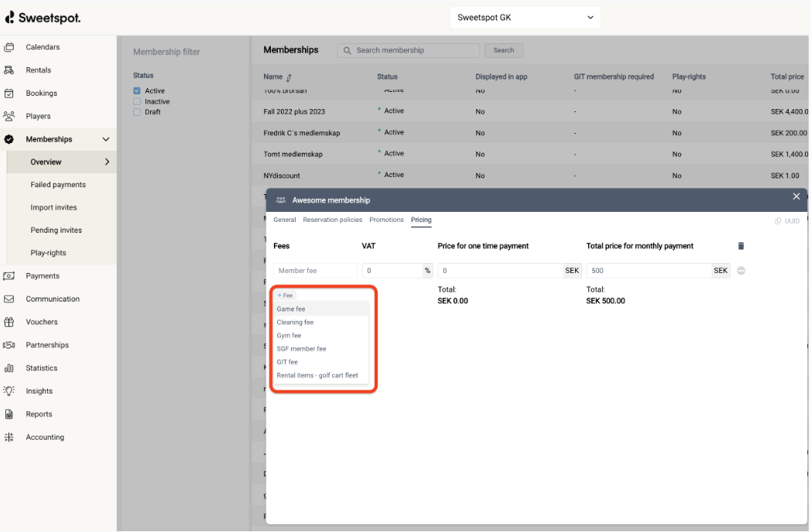Image resolution: width=811 pixels, height=532 pixels.
Task: Remove Member fee row with minus icon
Action: tap(741, 271)
